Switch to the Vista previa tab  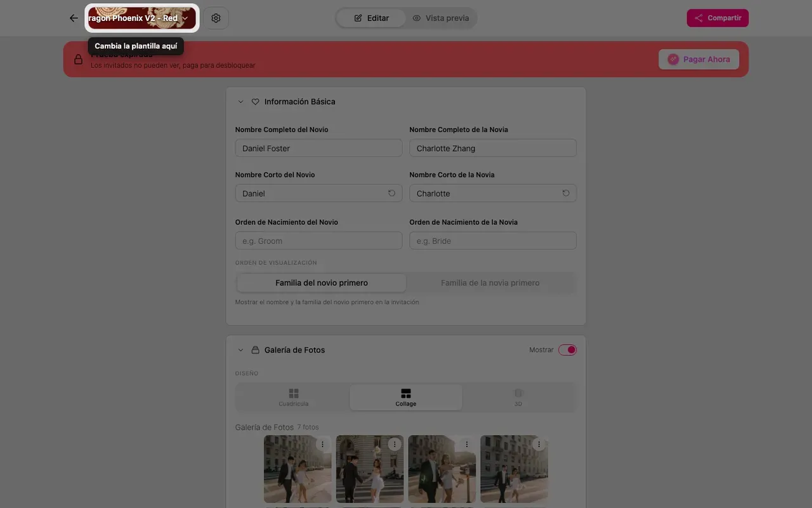[x=441, y=18]
